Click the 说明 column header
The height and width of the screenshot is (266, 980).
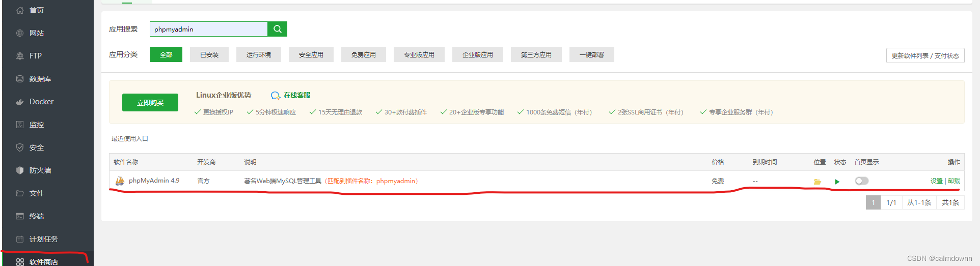tap(250, 162)
